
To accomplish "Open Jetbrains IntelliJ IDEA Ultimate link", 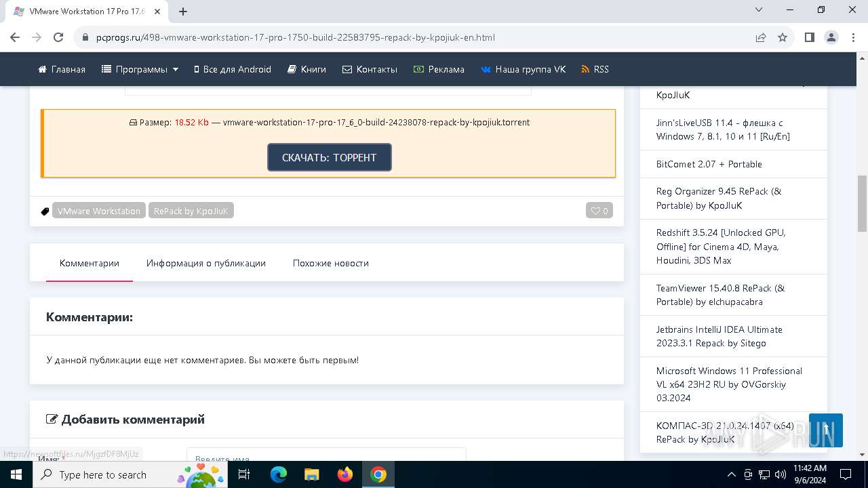I will tap(719, 336).
